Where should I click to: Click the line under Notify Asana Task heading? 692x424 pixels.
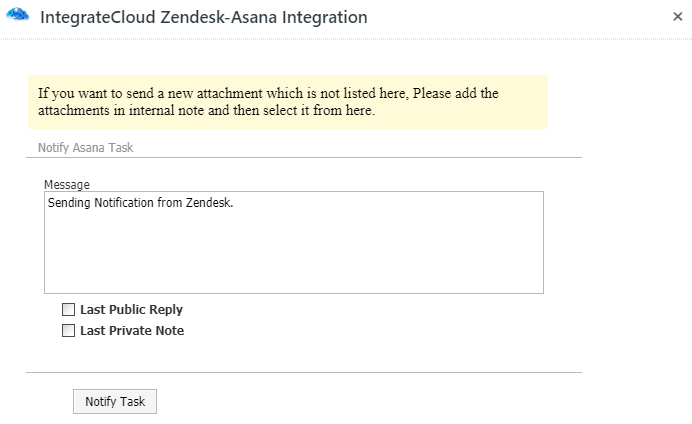click(x=304, y=157)
